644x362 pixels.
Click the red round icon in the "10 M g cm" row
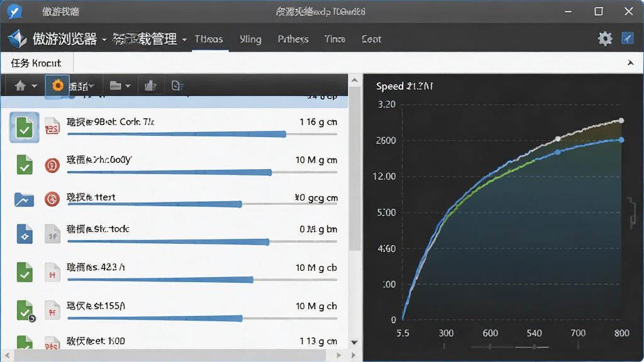pyautogui.click(x=52, y=165)
